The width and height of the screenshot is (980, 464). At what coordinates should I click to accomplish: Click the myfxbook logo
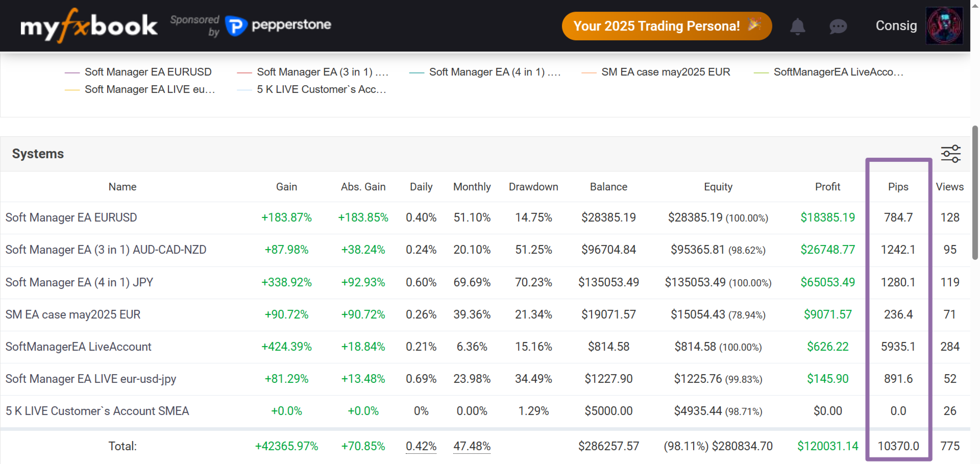[x=89, y=26]
